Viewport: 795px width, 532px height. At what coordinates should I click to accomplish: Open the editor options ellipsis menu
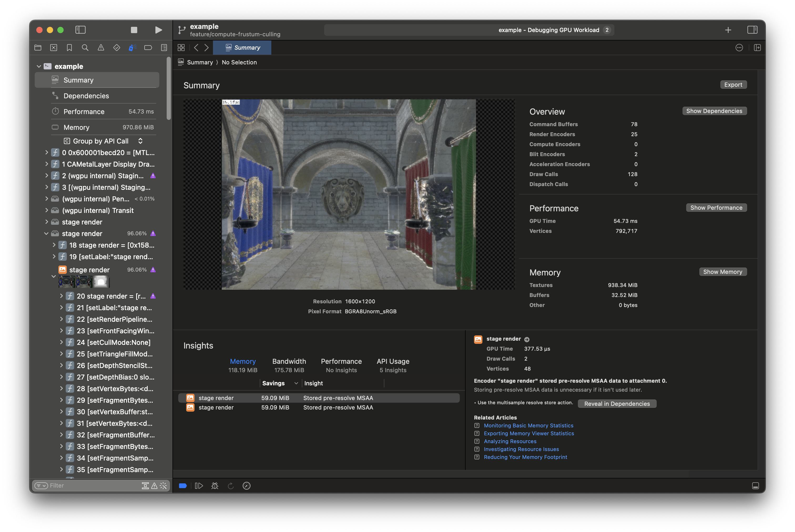pos(739,48)
